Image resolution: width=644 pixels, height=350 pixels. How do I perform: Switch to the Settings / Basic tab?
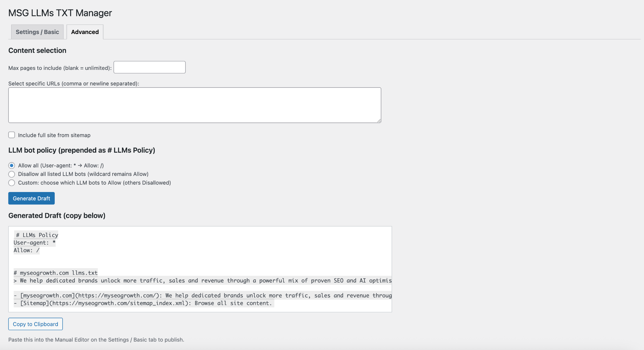click(x=37, y=32)
